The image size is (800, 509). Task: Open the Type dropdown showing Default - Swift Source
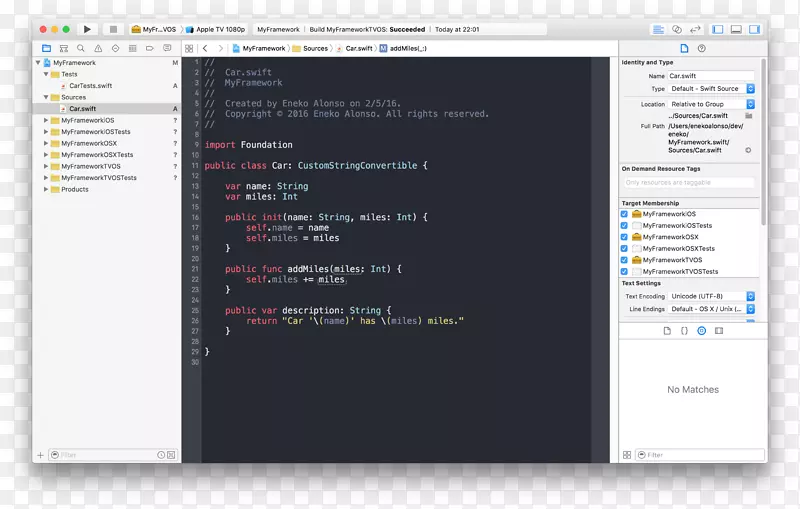[x=711, y=89]
